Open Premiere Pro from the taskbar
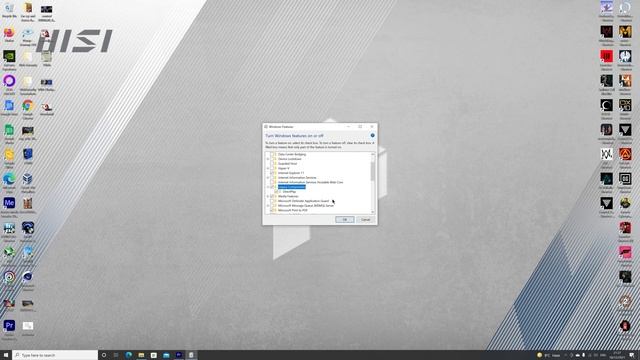640x360 pixels. (x=179, y=355)
